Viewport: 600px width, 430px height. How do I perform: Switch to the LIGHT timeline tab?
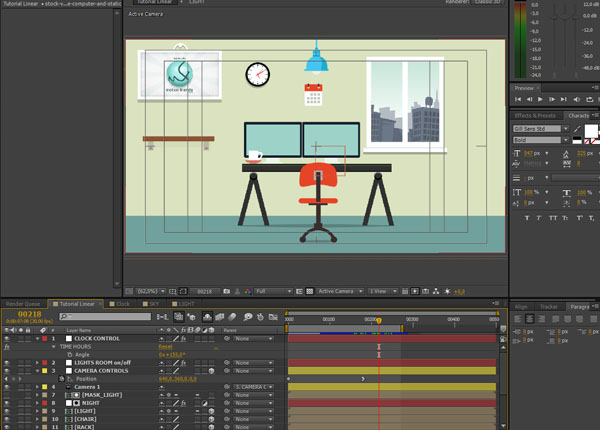184,304
